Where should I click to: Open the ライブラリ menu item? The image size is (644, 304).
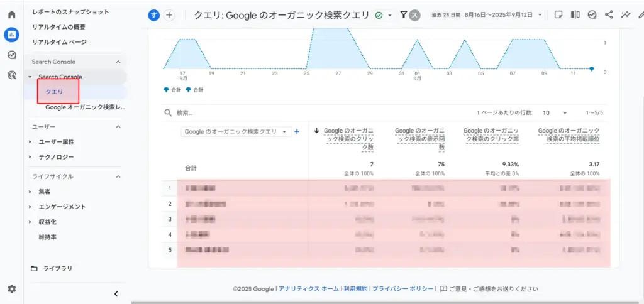(x=57, y=269)
